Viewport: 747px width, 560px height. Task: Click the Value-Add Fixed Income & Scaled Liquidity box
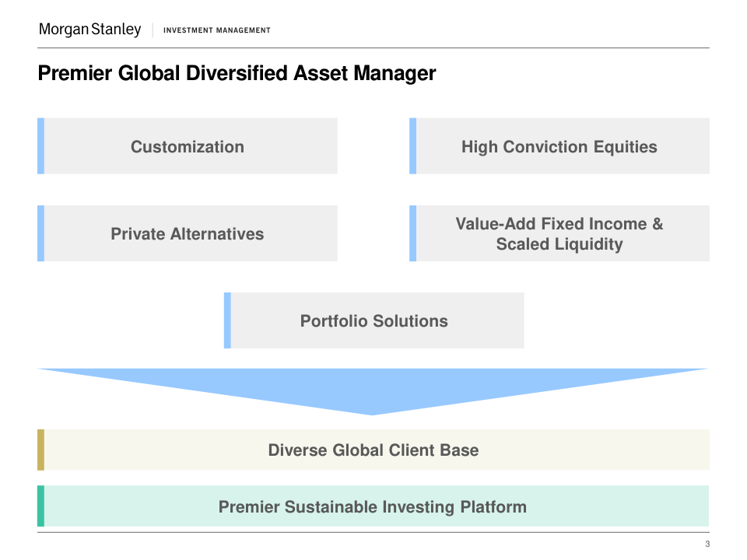[x=559, y=233]
